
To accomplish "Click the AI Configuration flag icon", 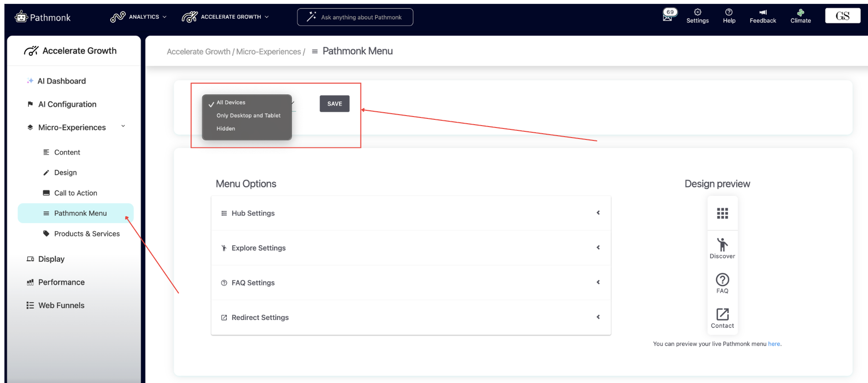I will point(30,104).
